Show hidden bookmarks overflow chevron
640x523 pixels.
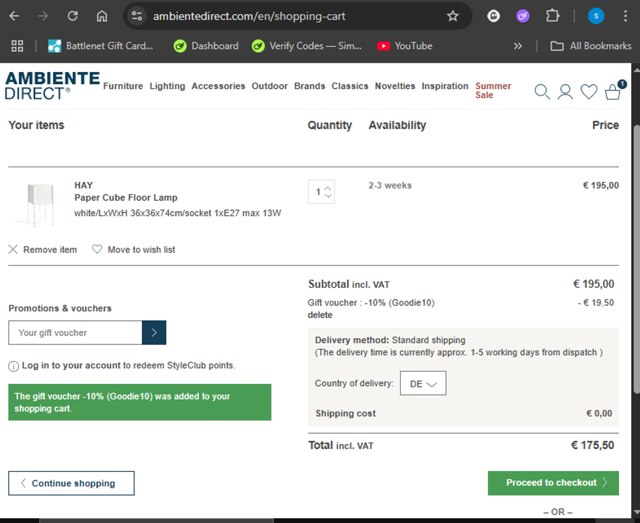tap(518, 46)
